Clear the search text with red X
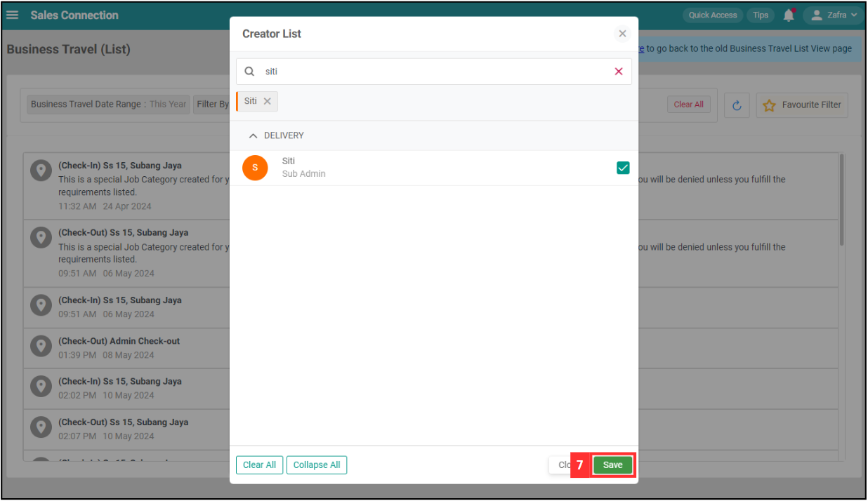Image resolution: width=868 pixels, height=501 pixels. [619, 72]
